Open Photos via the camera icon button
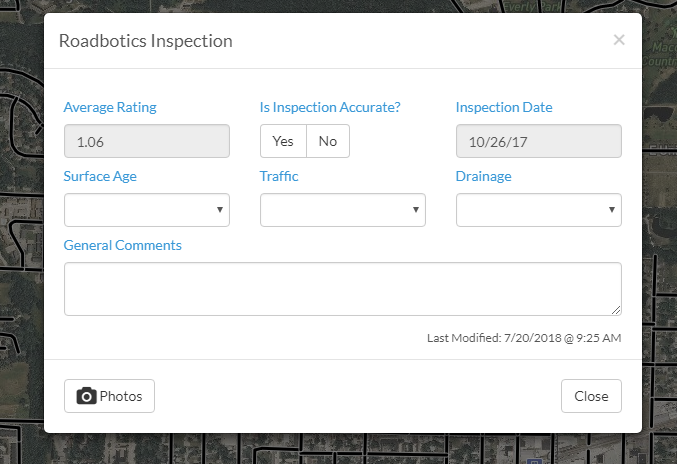The image size is (677, 464). click(109, 396)
